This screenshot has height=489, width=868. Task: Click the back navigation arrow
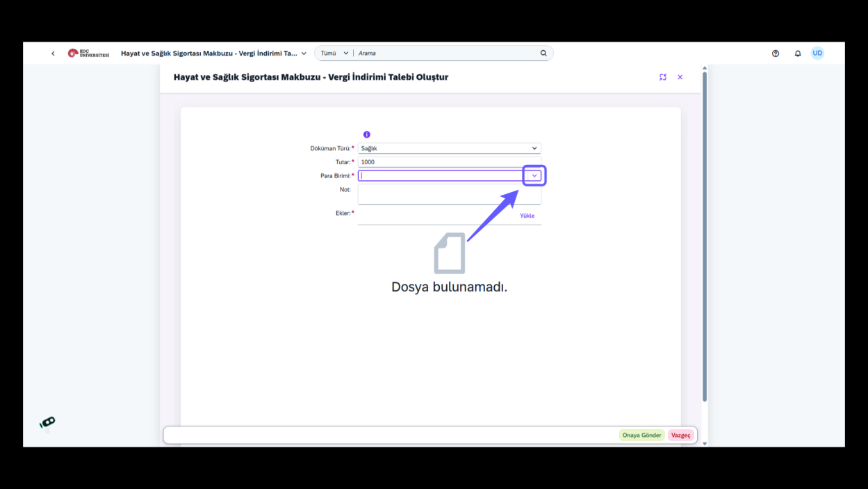tap(53, 54)
